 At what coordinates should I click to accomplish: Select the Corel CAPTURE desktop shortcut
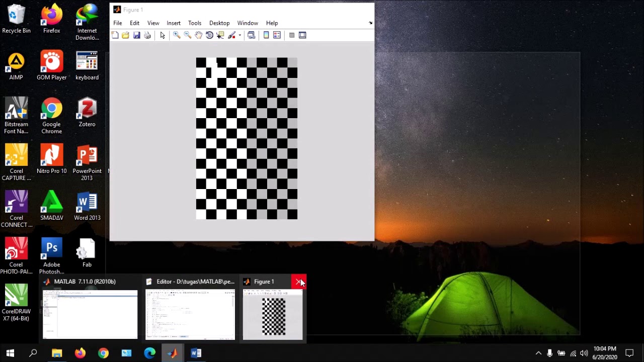(16, 163)
